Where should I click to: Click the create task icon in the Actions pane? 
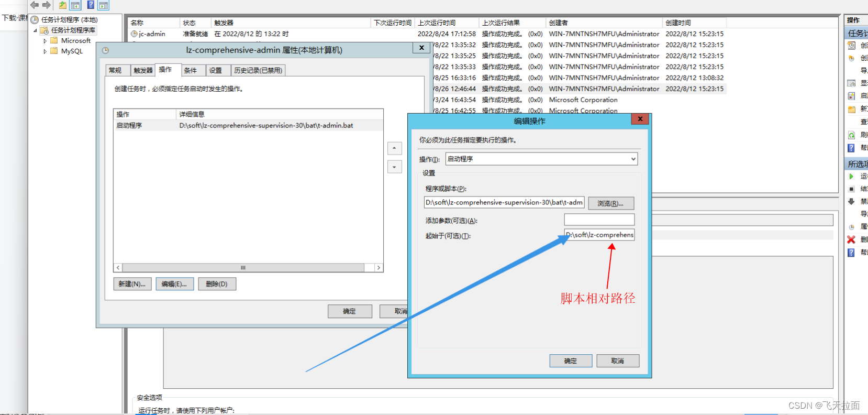851,58
